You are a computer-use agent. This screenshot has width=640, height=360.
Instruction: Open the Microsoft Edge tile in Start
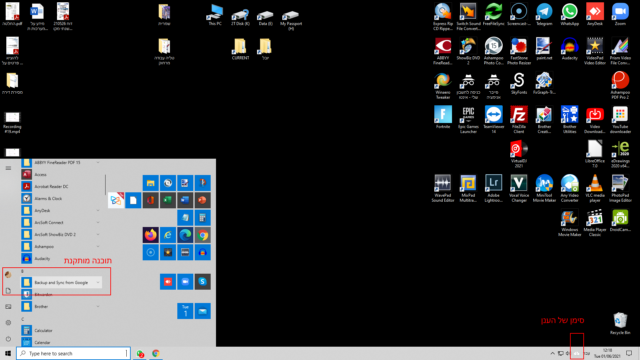pos(185,235)
